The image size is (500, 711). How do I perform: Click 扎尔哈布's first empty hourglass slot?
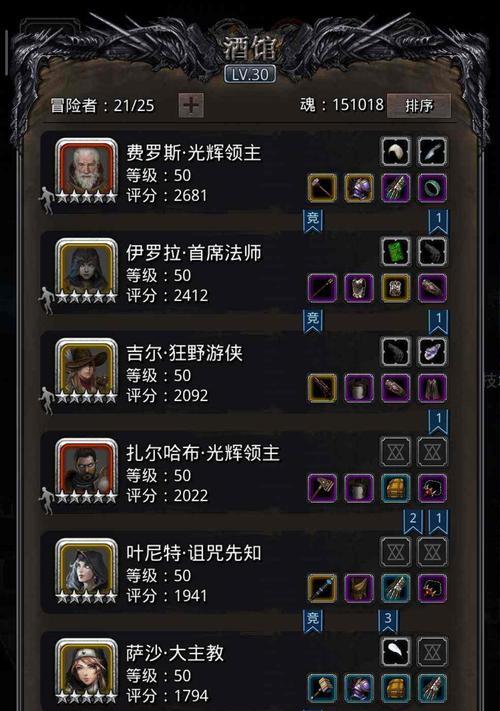(x=396, y=452)
